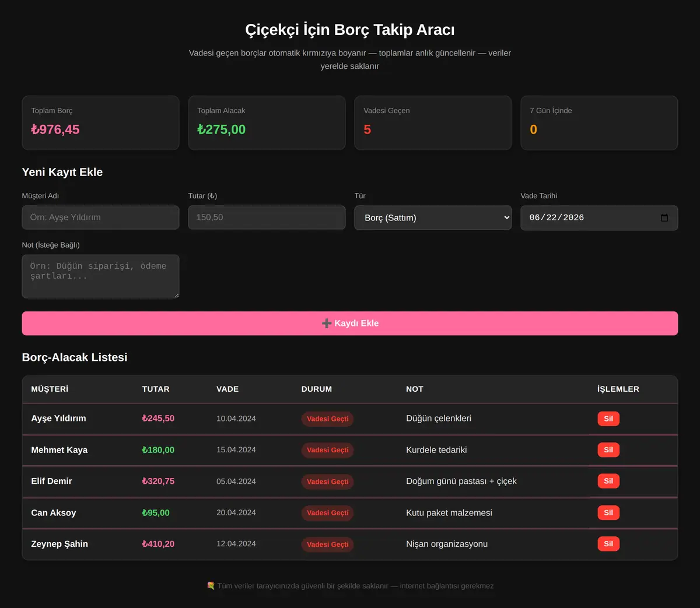Focus the Tutar (₺) amount field
Viewport: 700px width, 608px height.
267,217
